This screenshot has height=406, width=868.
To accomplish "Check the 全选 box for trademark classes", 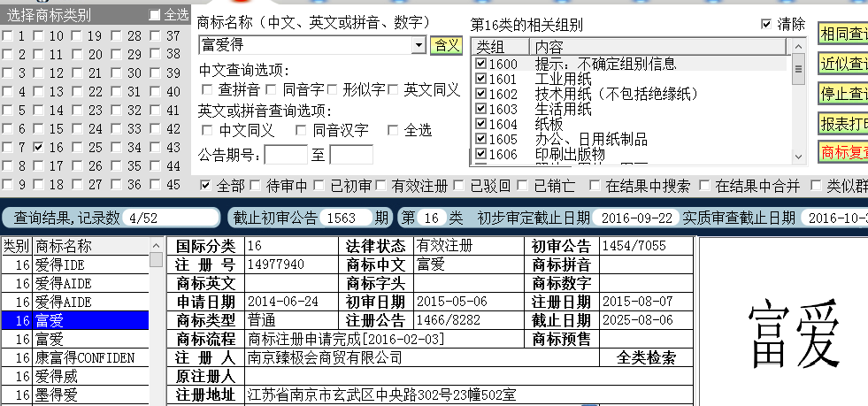I will pos(155,15).
